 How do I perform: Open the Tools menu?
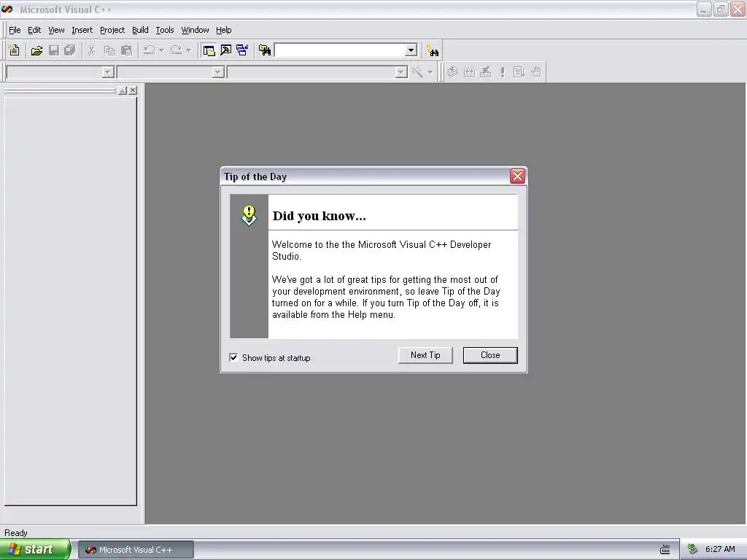pos(165,30)
